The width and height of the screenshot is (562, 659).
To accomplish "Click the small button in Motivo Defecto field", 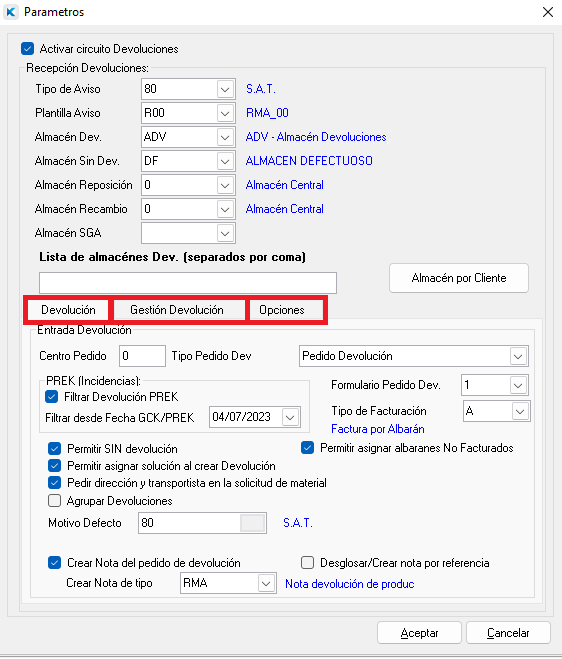I will point(252,523).
